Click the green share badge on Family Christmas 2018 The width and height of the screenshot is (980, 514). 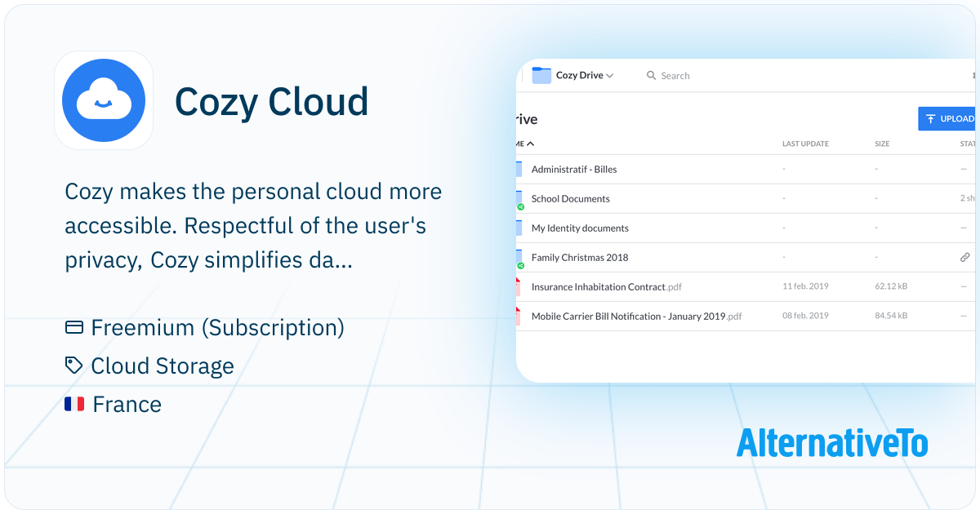(x=520, y=266)
